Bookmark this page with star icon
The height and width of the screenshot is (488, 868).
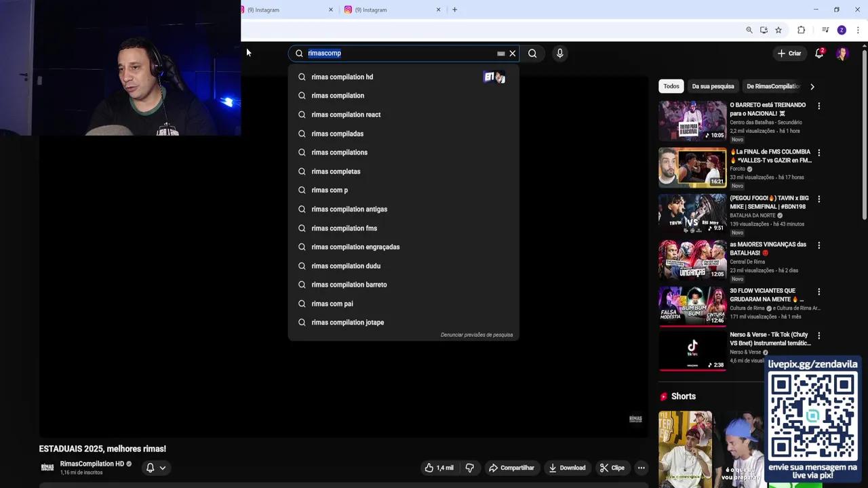pyautogui.click(x=778, y=30)
